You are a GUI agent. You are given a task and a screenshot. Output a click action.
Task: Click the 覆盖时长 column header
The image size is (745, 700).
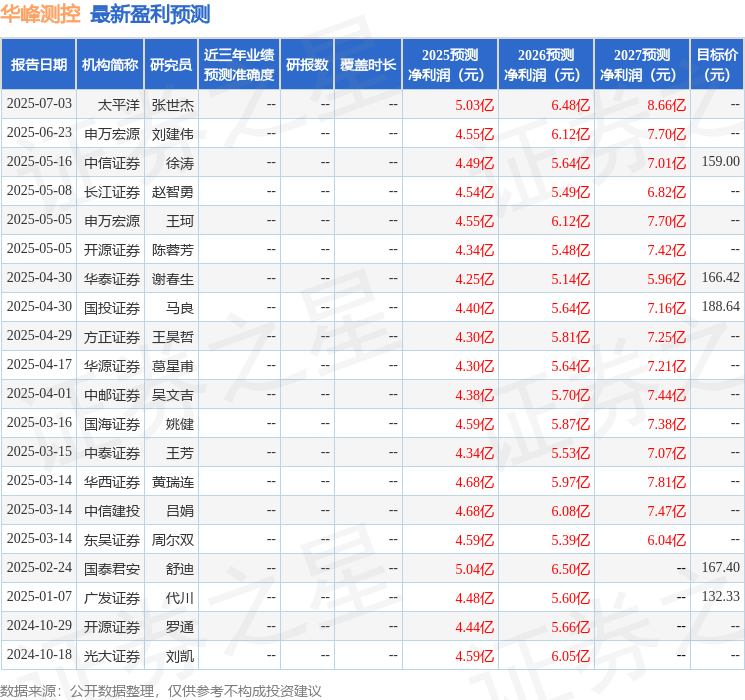point(368,64)
